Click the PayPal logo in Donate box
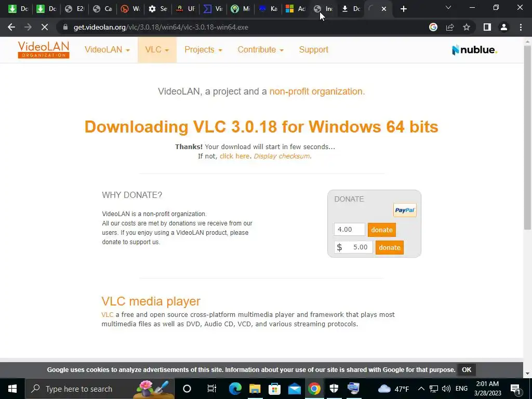532x399 pixels. [404, 210]
